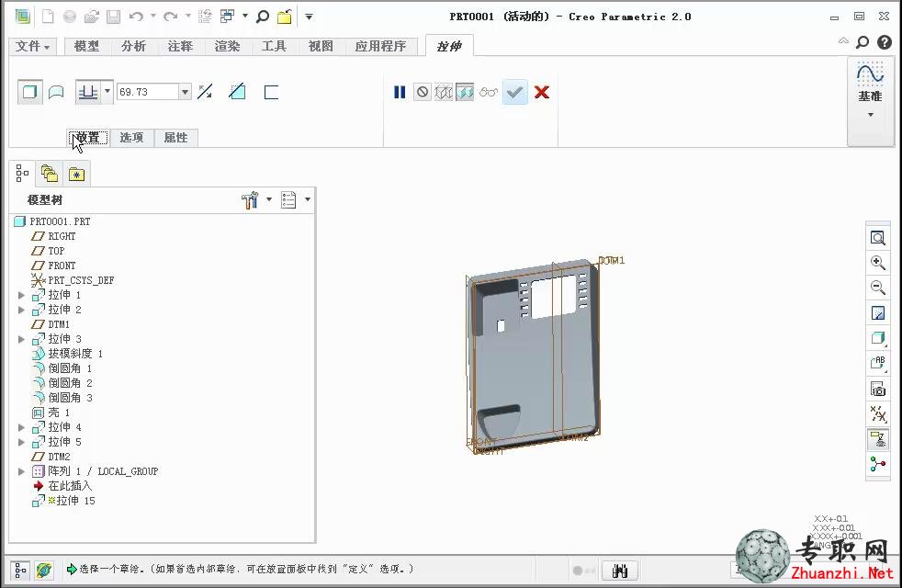Click the glasses Verify feature icon
This screenshot has height=588, width=902.
(489, 92)
